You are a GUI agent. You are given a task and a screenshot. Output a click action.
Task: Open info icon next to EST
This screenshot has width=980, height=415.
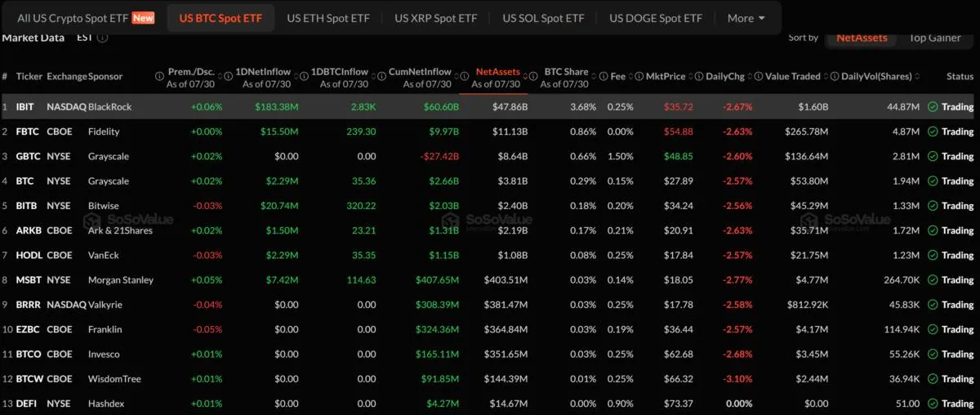103,38
